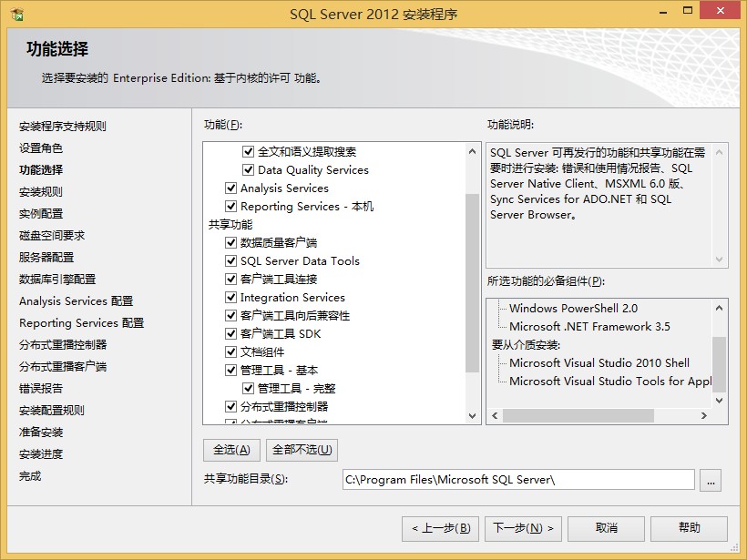
Task: Click the 安装进度 step in sidebar
Action: [x=41, y=454]
